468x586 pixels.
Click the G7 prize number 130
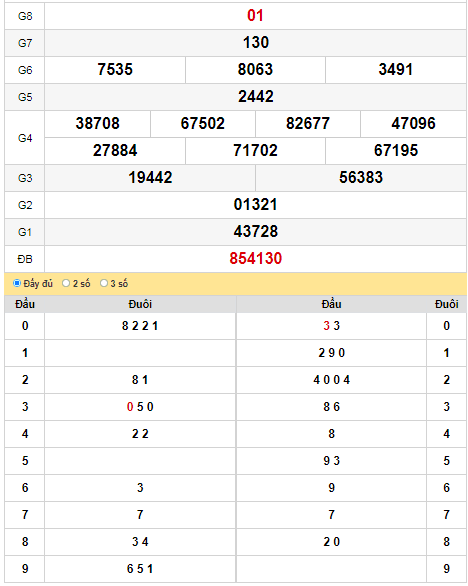click(256, 43)
